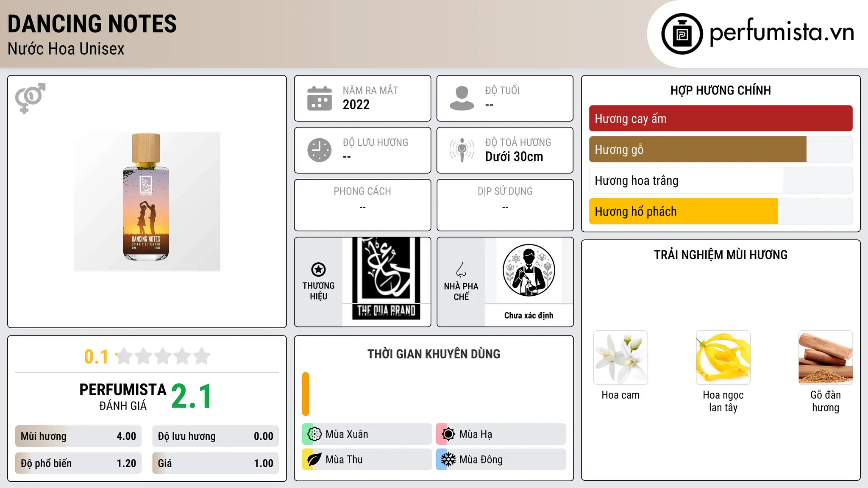Click the flower icon for Mùa Xuân
Screen dimensions: 868x488
(x=314, y=434)
